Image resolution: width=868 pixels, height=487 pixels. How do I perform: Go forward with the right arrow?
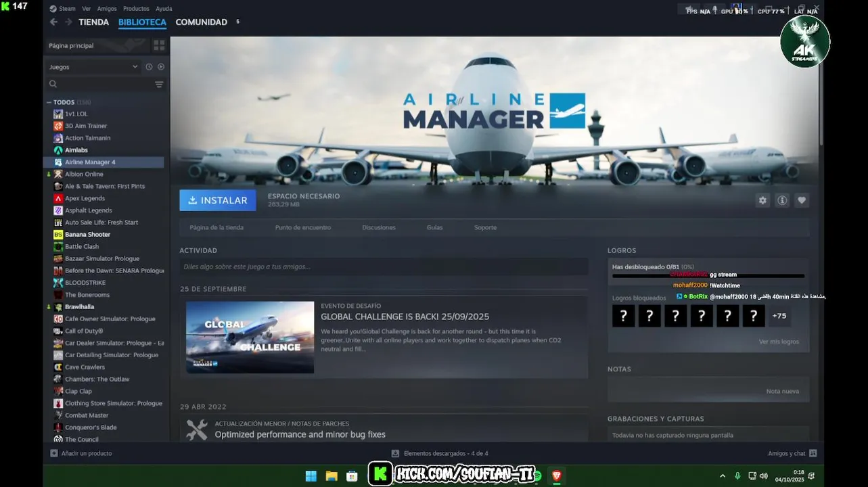68,22
